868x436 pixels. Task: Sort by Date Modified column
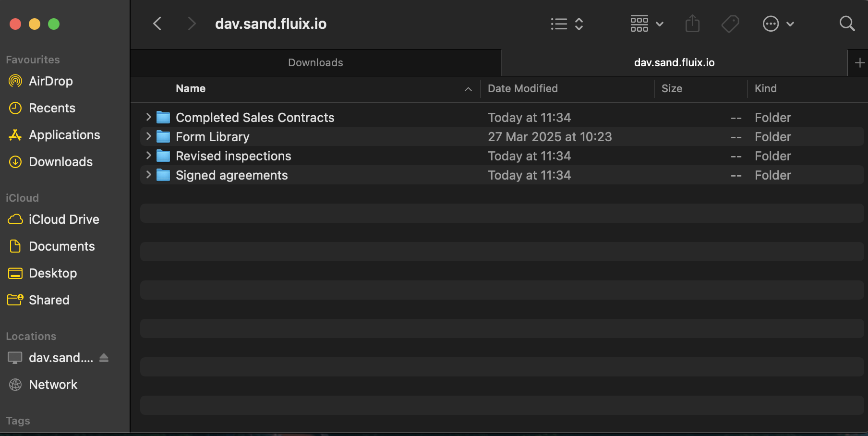pos(523,88)
